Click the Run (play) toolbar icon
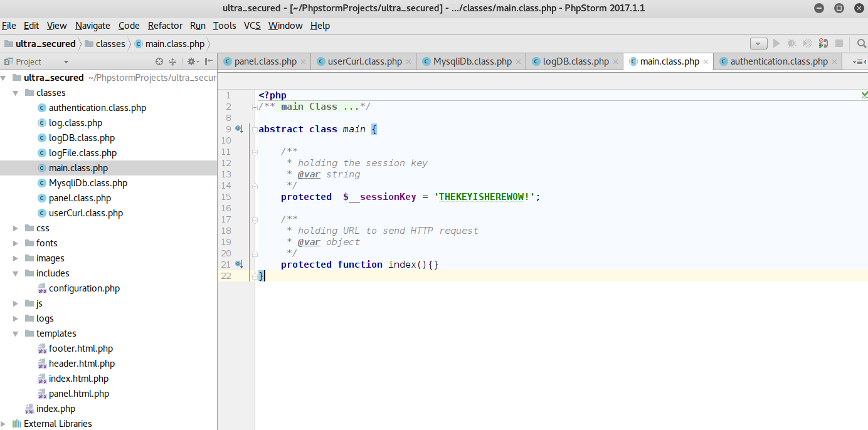 pyautogui.click(x=776, y=43)
